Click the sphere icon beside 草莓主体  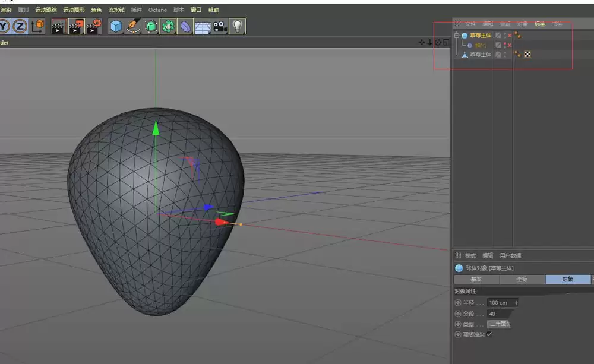pos(465,36)
